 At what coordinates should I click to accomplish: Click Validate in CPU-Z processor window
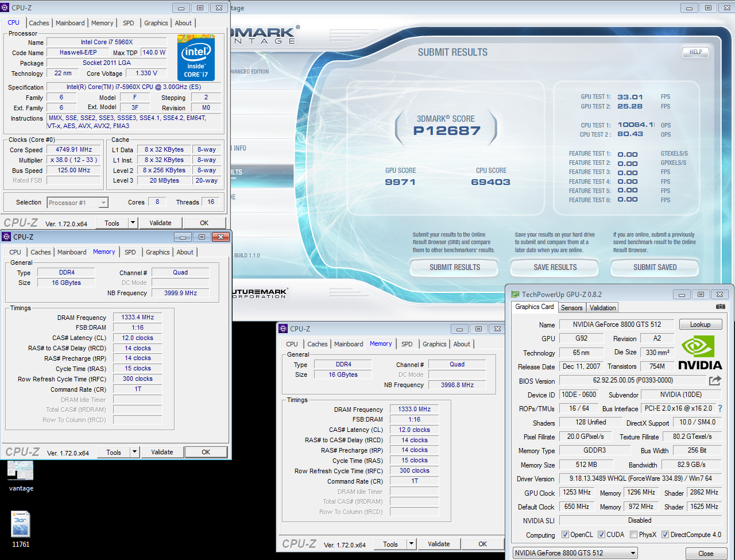click(x=160, y=223)
